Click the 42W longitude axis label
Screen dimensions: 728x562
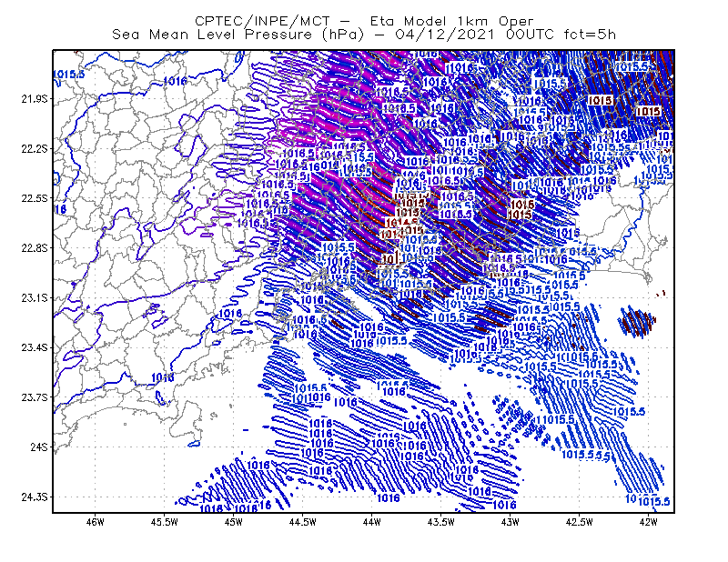tap(648, 522)
